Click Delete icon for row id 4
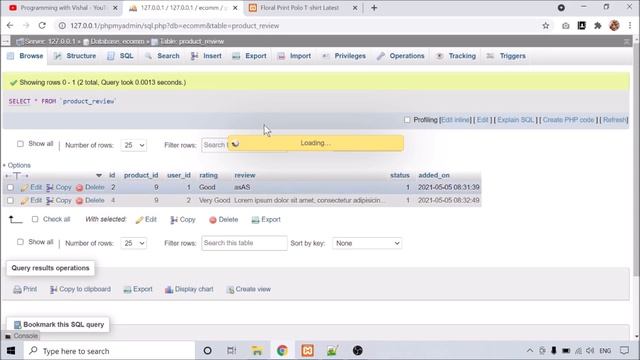The width and height of the screenshot is (640, 360). coord(79,201)
